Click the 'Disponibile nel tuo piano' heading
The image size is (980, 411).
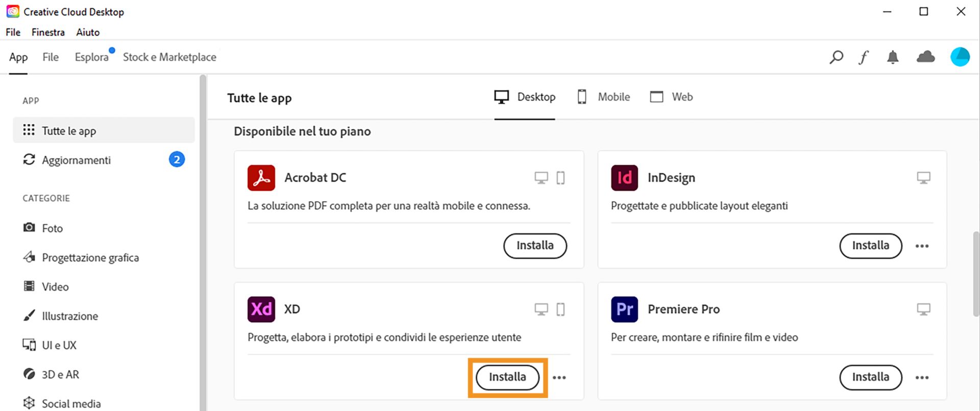302,131
